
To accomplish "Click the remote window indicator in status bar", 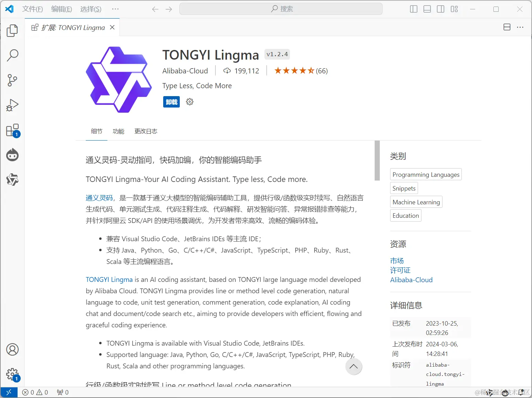I will click(x=9, y=392).
